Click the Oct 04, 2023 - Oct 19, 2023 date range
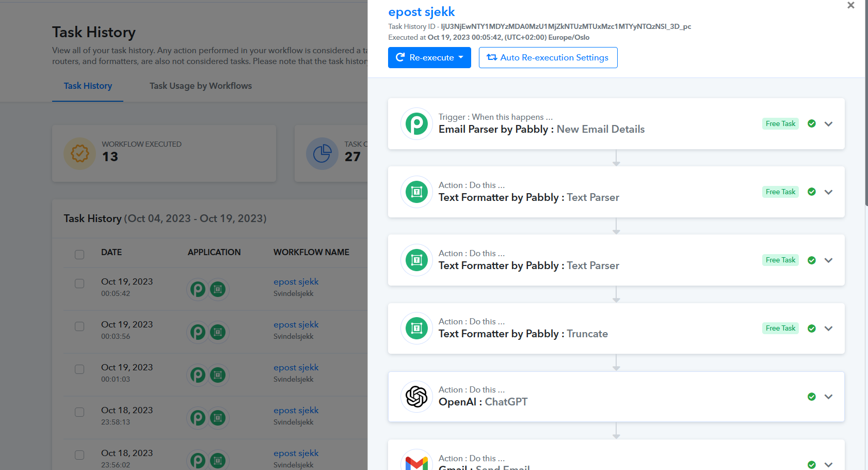 click(x=195, y=218)
